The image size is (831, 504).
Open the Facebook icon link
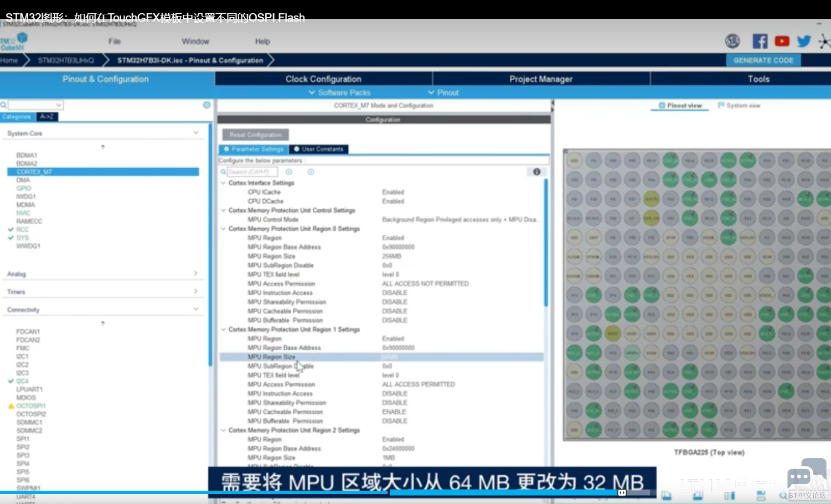[760, 41]
